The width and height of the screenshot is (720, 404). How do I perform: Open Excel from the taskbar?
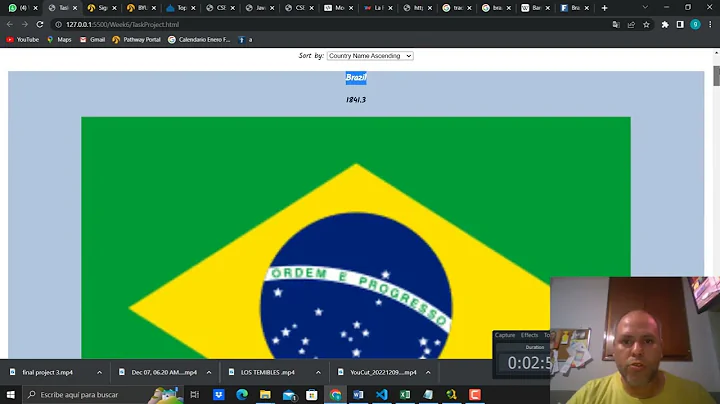(x=405, y=395)
